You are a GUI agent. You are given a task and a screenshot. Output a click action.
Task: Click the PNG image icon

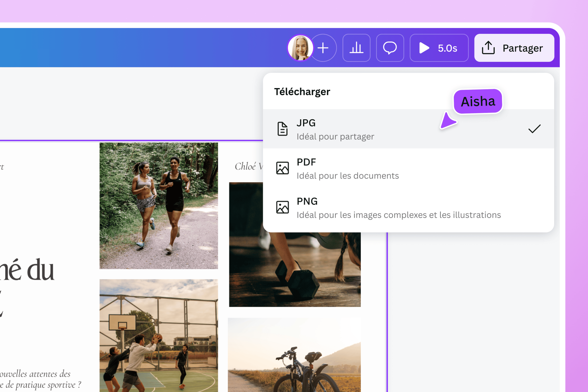283,207
